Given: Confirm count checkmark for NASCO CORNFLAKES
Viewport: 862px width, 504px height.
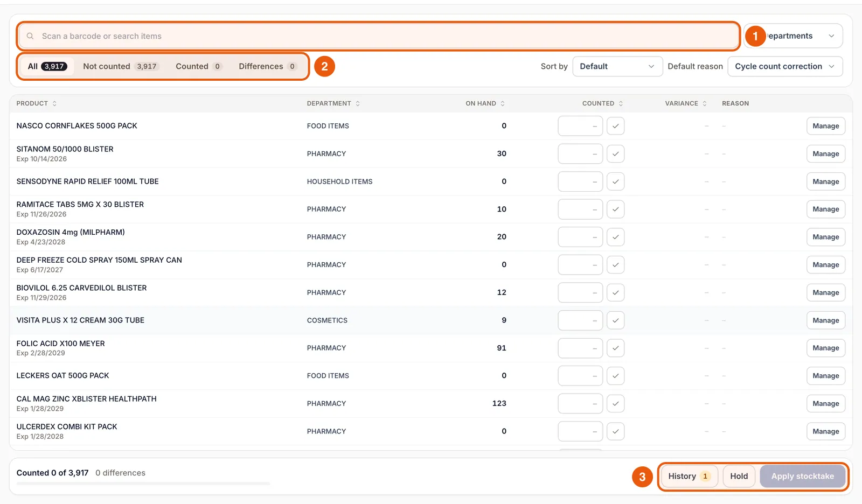Looking at the screenshot, I should pos(615,126).
